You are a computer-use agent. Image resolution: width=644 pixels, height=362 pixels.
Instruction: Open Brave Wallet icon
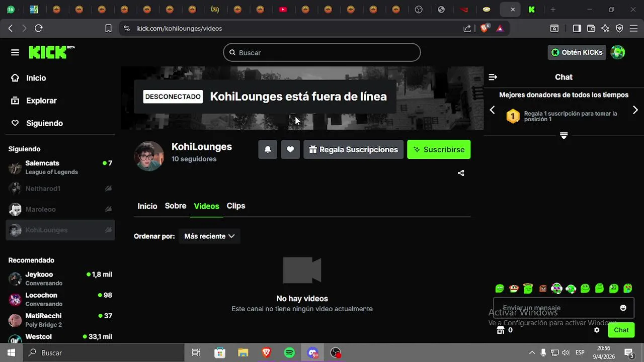click(591, 29)
